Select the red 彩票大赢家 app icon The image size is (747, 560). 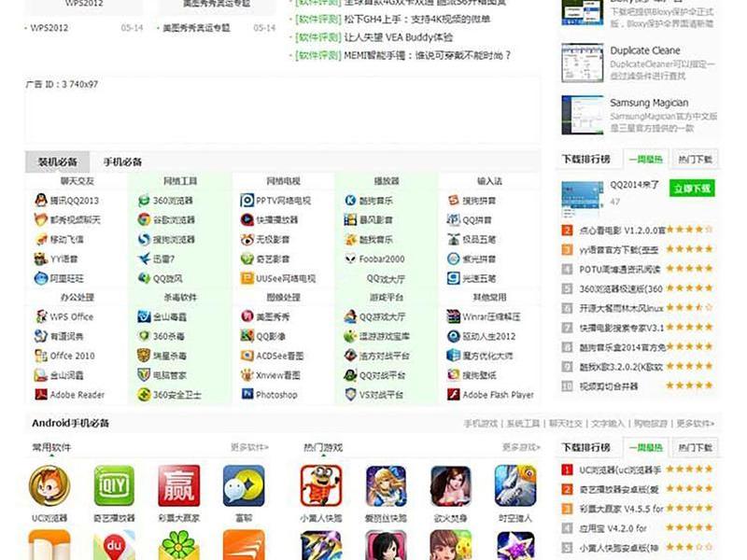click(x=178, y=485)
